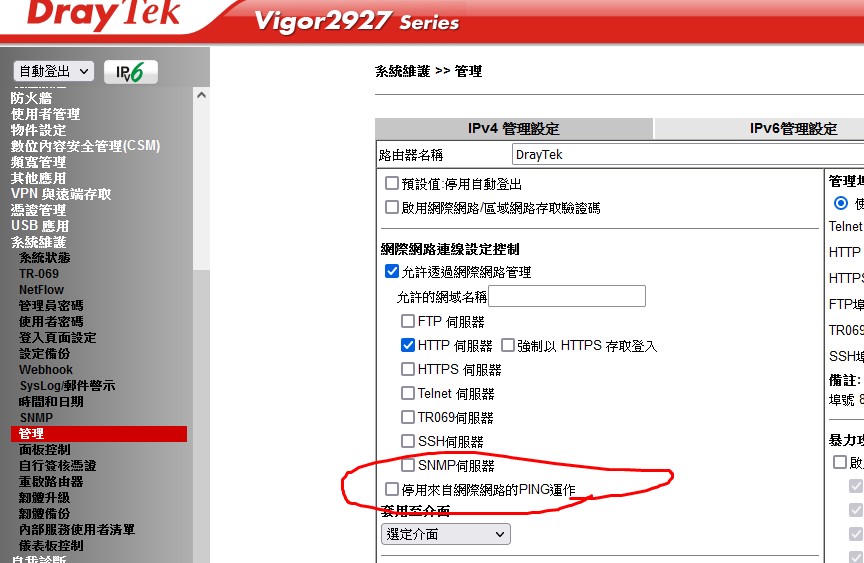Click the 路由器名稱 DrayTek input field

point(688,154)
